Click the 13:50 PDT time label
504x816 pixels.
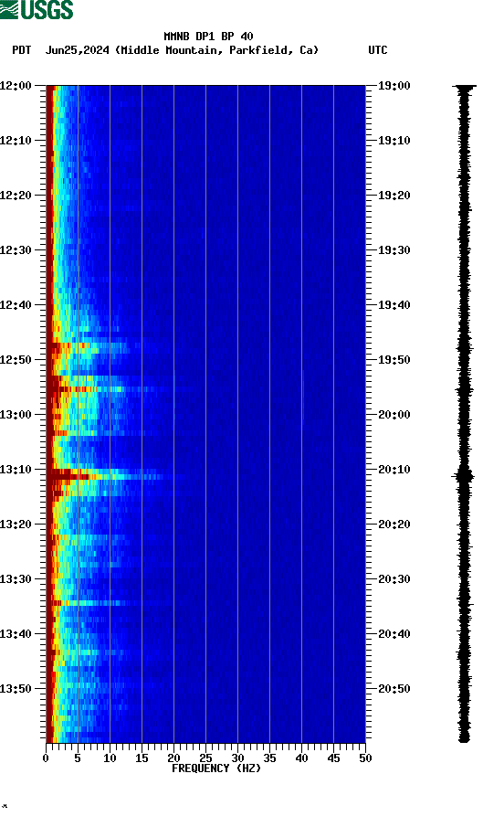[x=16, y=689]
